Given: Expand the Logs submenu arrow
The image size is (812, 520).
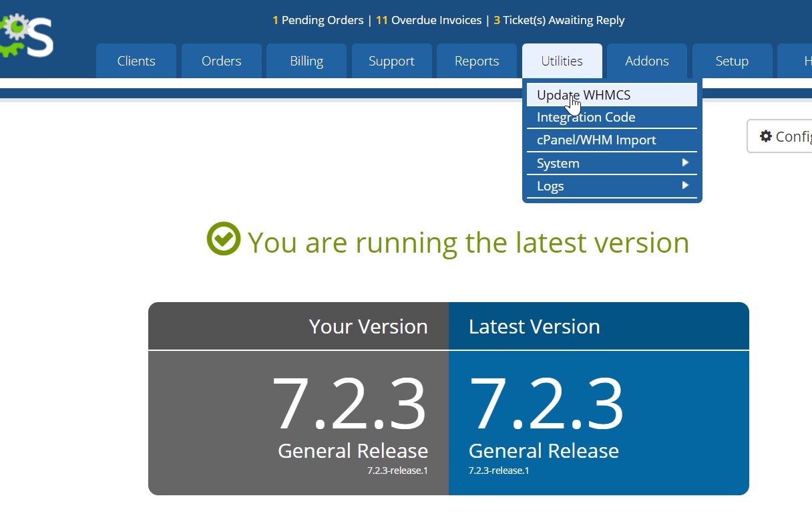Looking at the screenshot, I should tap(685, 185).
